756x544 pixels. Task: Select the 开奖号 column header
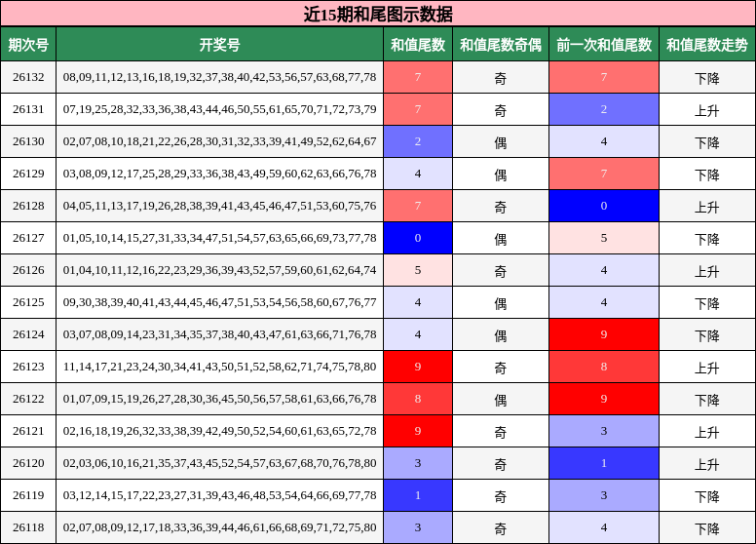(220, 45)
